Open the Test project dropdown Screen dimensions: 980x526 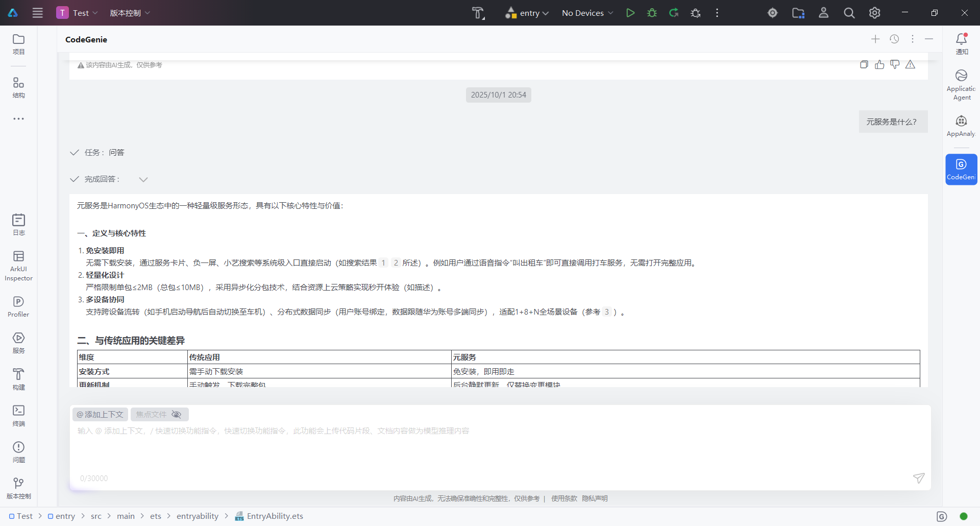click(x=77, y=13)
